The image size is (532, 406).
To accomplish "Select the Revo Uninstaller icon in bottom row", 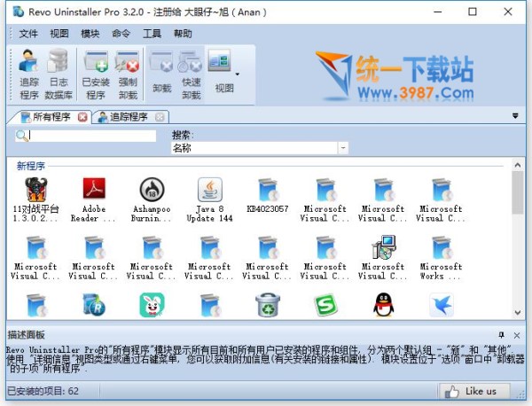I will (94, 305).
